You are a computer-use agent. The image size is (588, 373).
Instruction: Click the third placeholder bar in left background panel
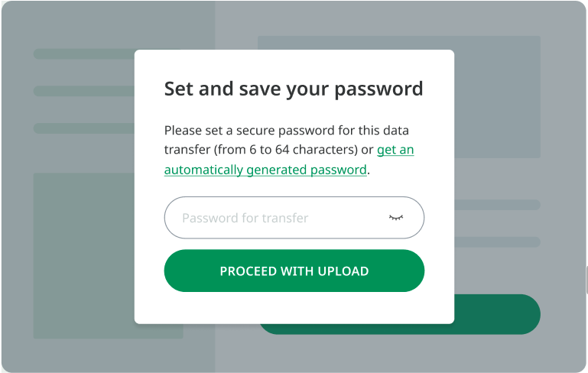(x=84, y=128)
